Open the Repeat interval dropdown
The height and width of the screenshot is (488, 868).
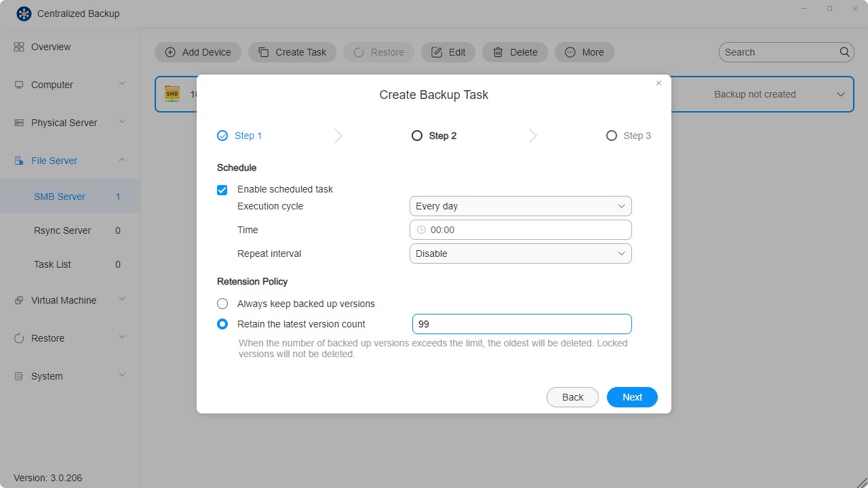519,253
